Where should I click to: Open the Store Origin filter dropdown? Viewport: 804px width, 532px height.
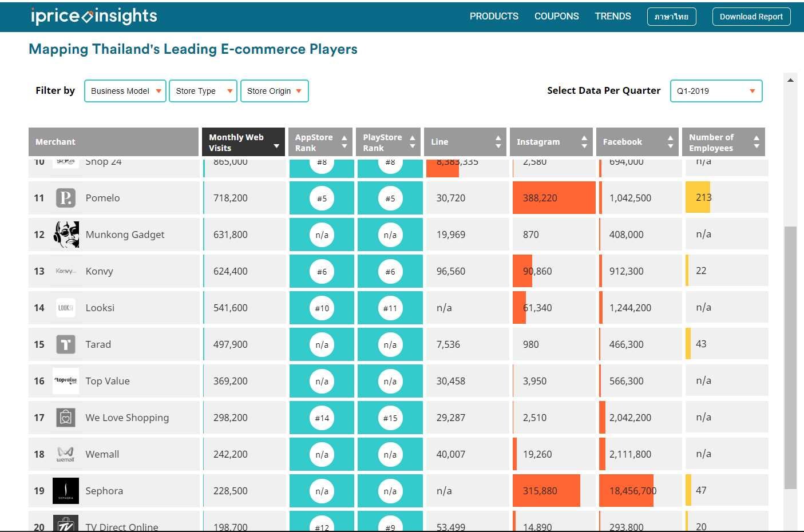275,91
